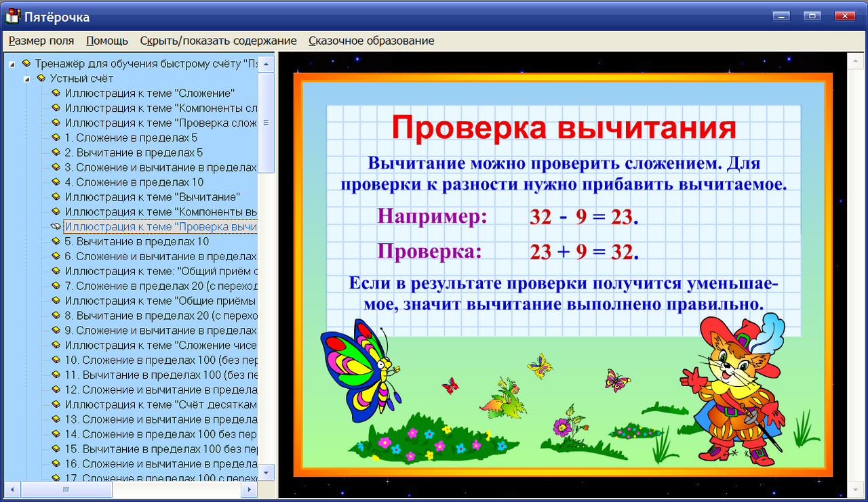Open "7. Сложение в пределах 20" lesson

[x=136, y=285]
